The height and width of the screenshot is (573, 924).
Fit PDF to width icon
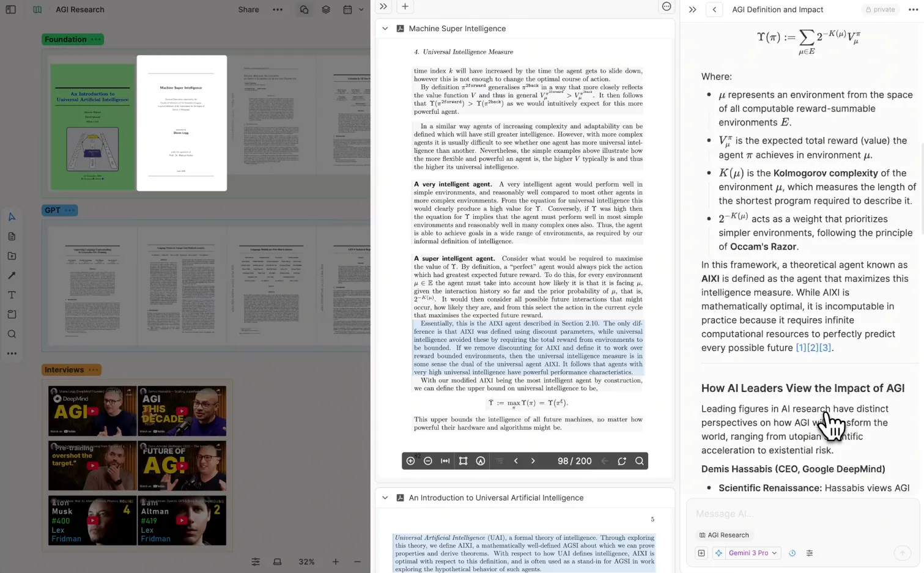[x=445, y=461]
